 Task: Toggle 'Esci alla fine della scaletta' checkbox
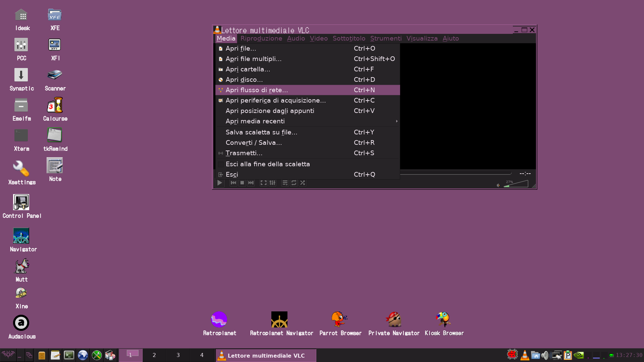[221, 164]
